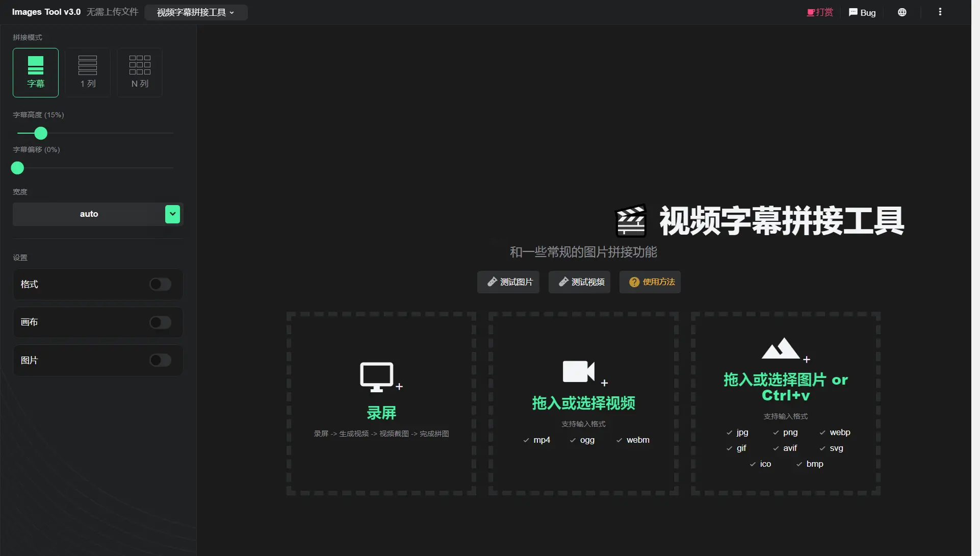980x556 pixels.
Task: Click the ico format label
Action: point(765,464)
